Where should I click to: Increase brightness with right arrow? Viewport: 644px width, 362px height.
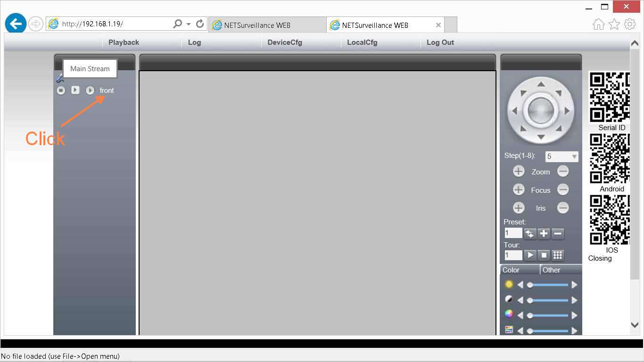click(574, 285)
